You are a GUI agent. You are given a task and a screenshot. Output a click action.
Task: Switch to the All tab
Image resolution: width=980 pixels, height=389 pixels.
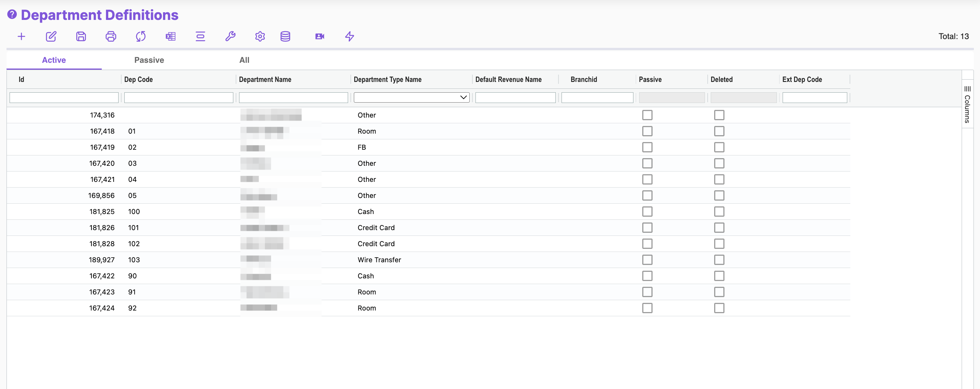[244, 60]
